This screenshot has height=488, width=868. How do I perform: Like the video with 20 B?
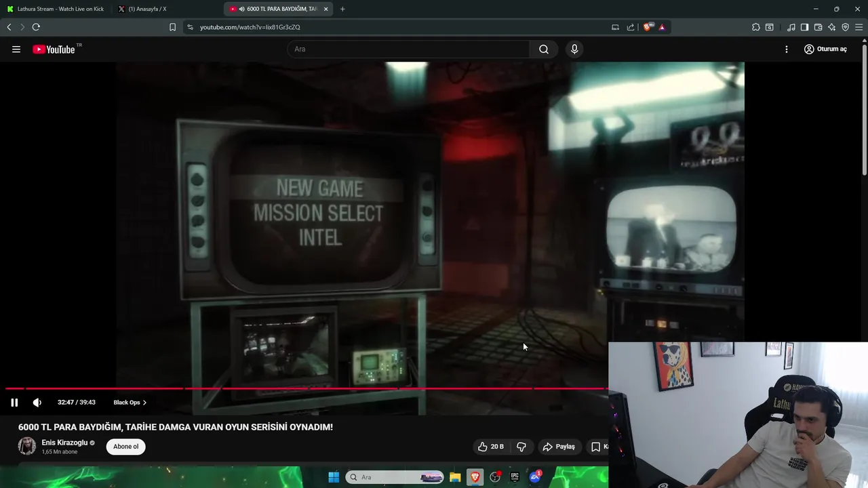(x=491, y=447)
